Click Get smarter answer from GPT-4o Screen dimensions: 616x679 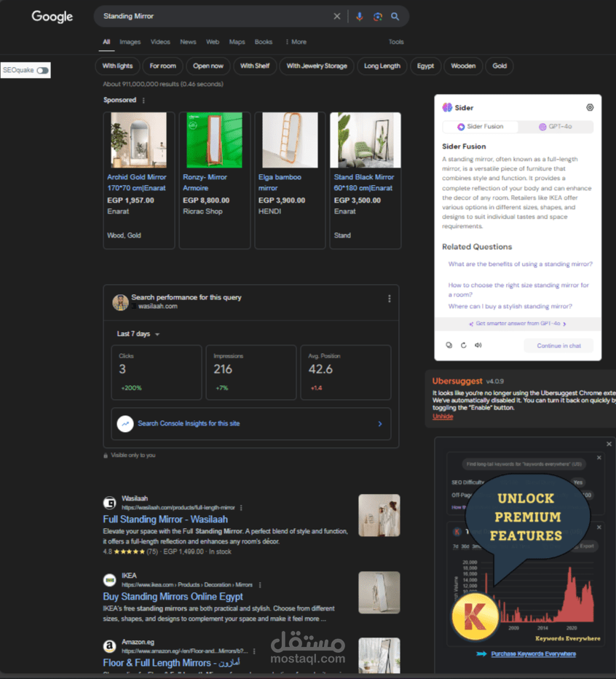[x=518, y=323]
